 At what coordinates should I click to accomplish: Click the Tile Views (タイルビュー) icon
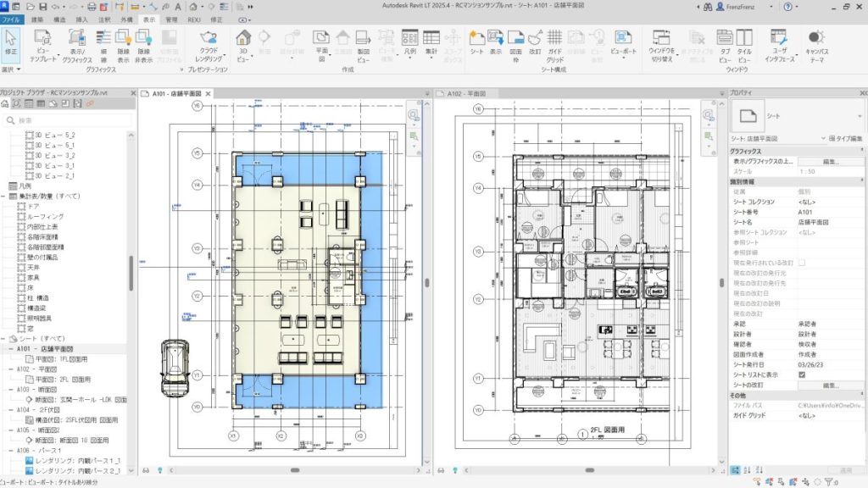click(744, 42)
